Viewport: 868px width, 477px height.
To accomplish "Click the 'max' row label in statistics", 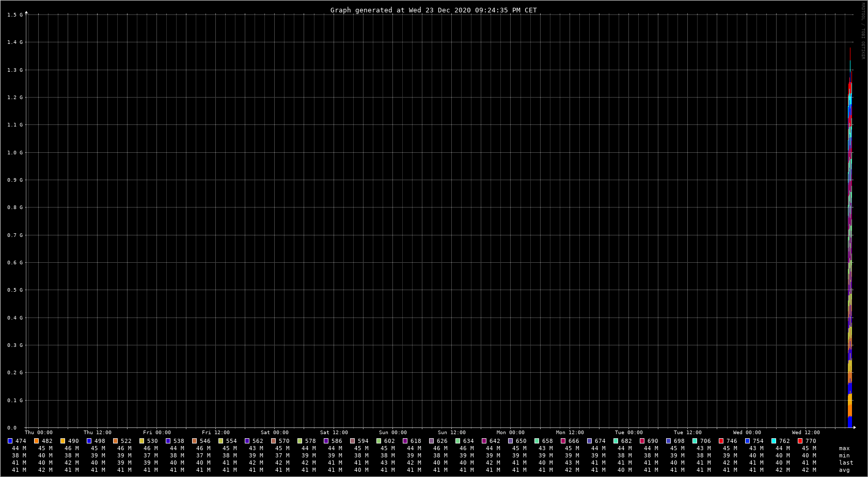I will click(844, 448).
